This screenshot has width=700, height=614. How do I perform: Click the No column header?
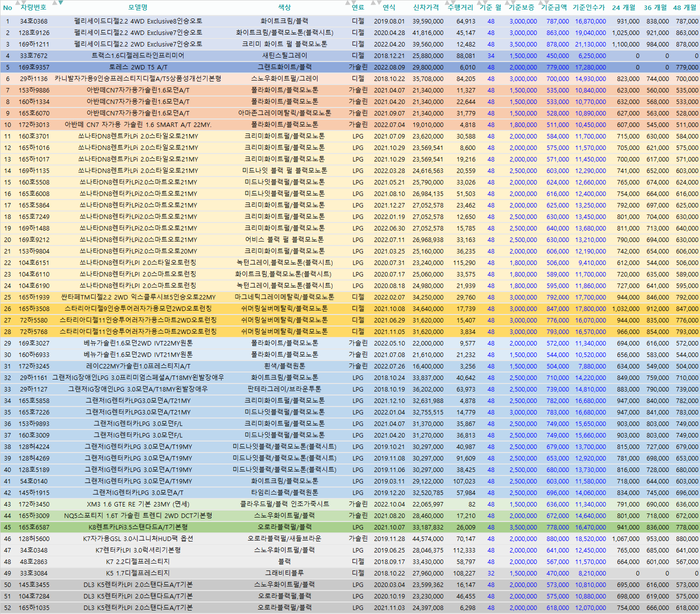point(7,7)
